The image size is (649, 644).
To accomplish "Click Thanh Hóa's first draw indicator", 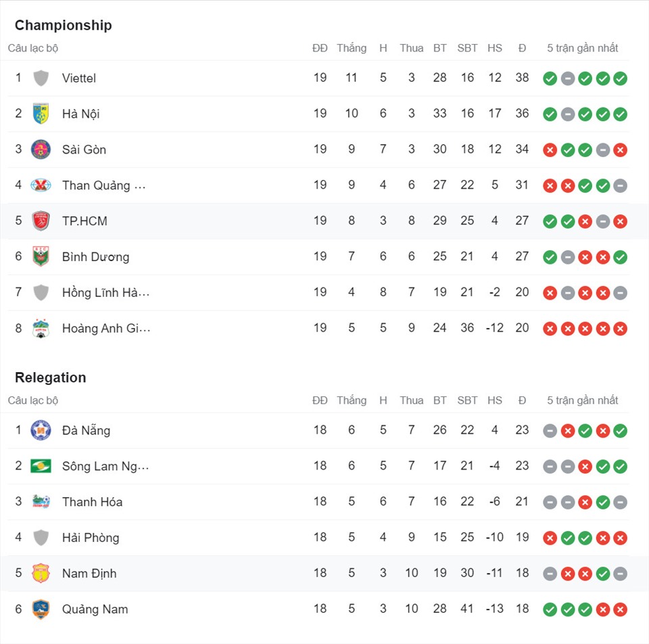I will coord(550,503).
